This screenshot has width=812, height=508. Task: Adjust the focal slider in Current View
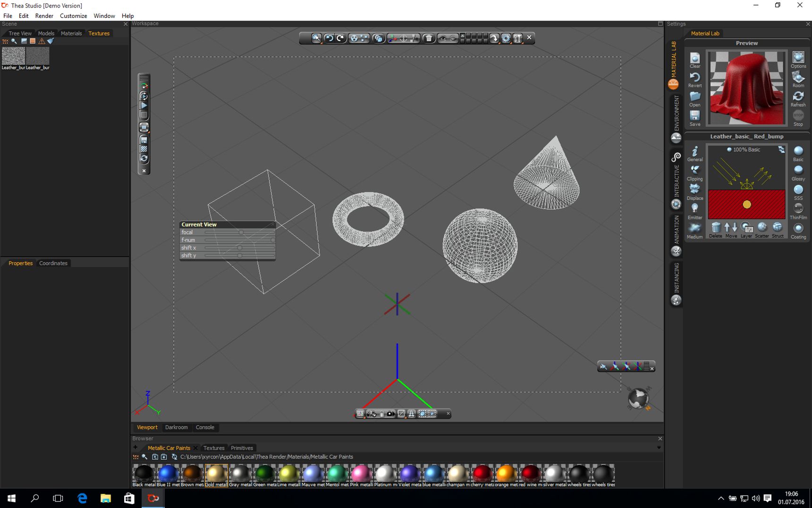coord(239,232)
